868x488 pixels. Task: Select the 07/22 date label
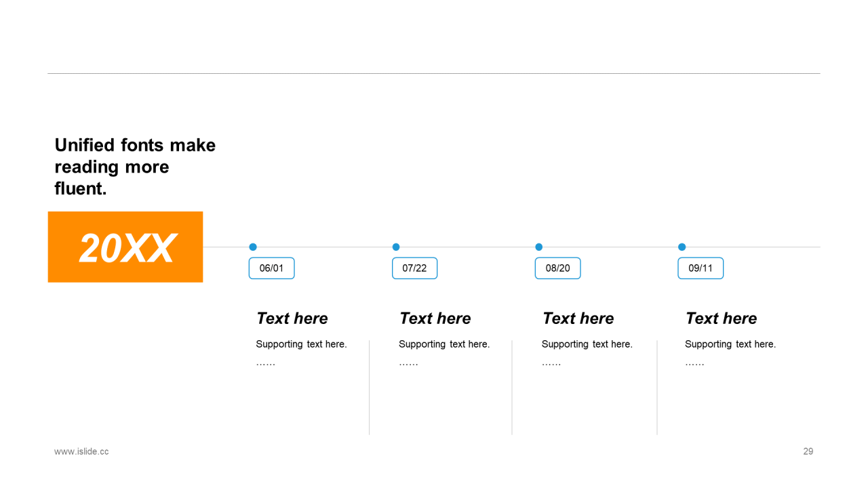pyautogui.click(x=415, y=268)
